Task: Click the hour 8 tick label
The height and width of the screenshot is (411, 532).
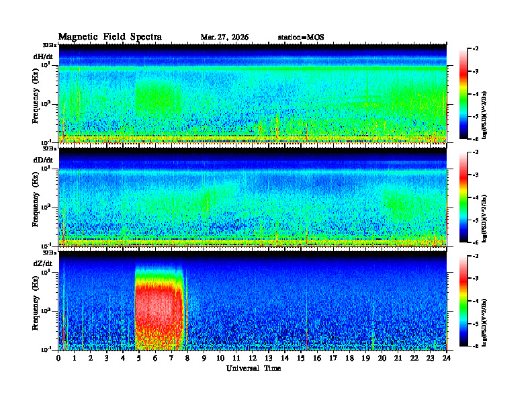Action: pos(187,359)
